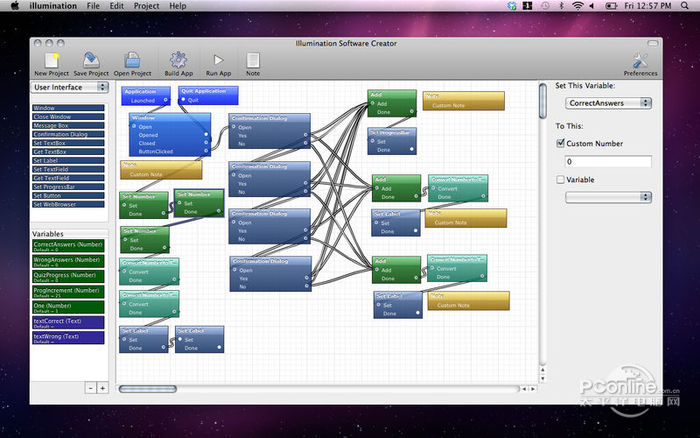Click the horizontal scrollbar thumb under canvas
The image size is (700, 438).
(148, 389)
